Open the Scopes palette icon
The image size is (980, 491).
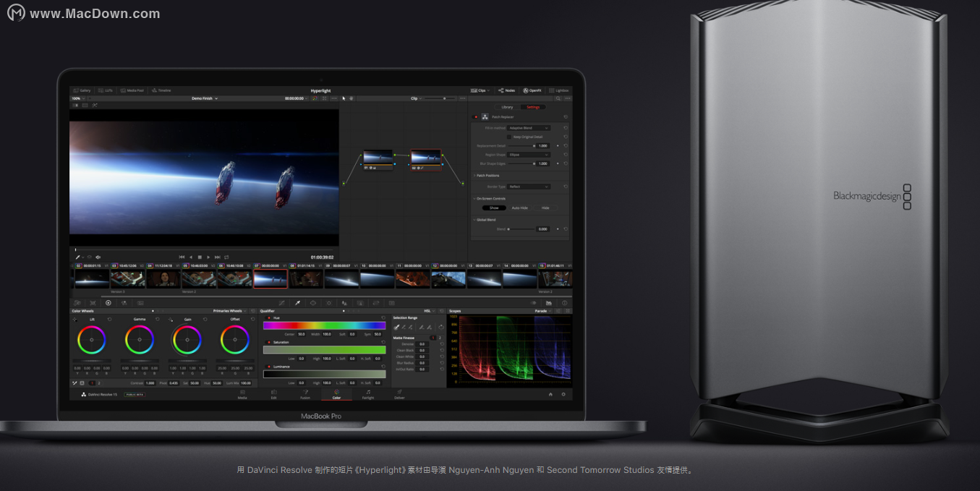tap(549, 302)
